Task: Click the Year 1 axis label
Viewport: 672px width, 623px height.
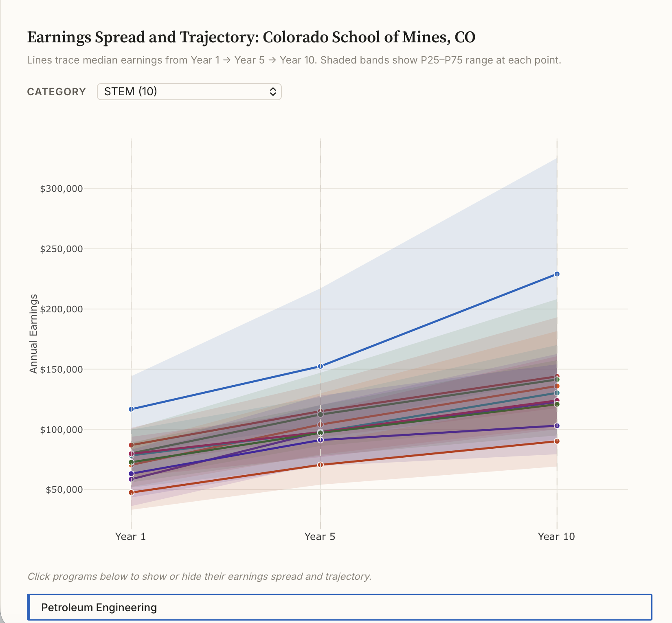Action: [131, 537]
